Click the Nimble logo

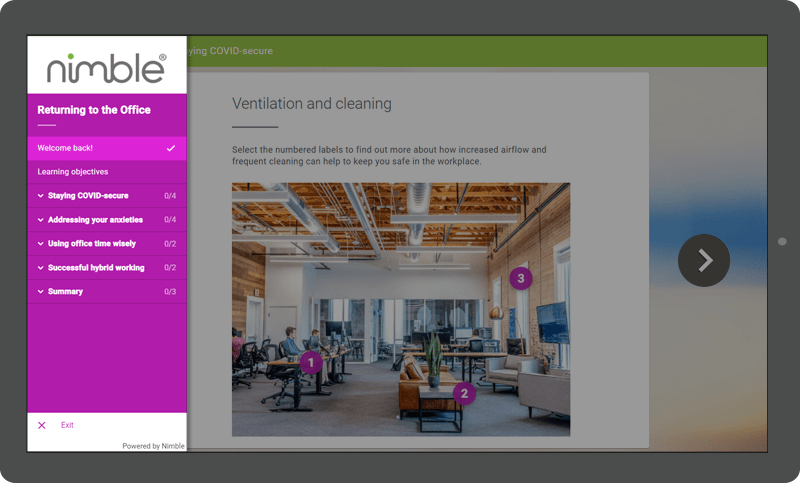coord(106,68)
